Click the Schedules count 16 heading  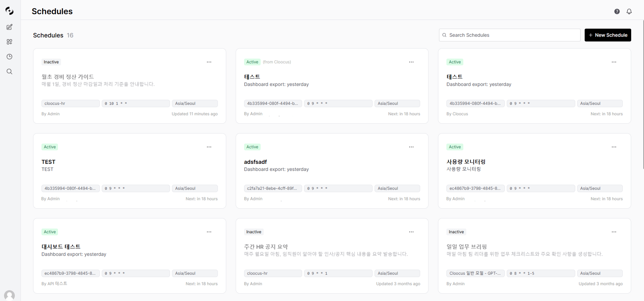tap(53, 35)
